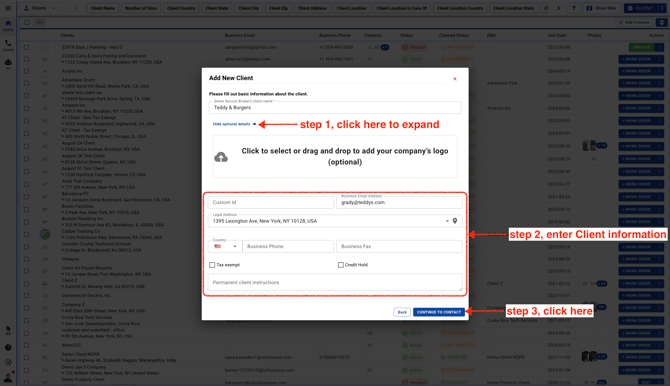Filter by Client City chip

coord(249,8)
